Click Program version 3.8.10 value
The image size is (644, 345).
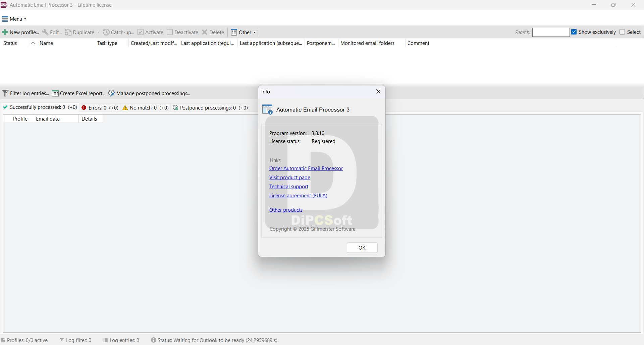(318, 133)
